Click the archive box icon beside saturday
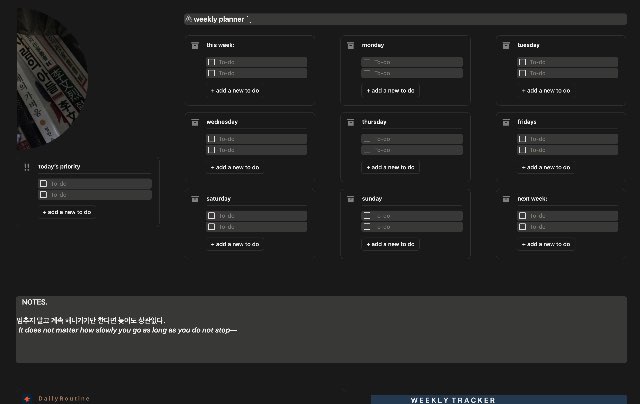This screenshot has width=640, height=404. [195, 199]
